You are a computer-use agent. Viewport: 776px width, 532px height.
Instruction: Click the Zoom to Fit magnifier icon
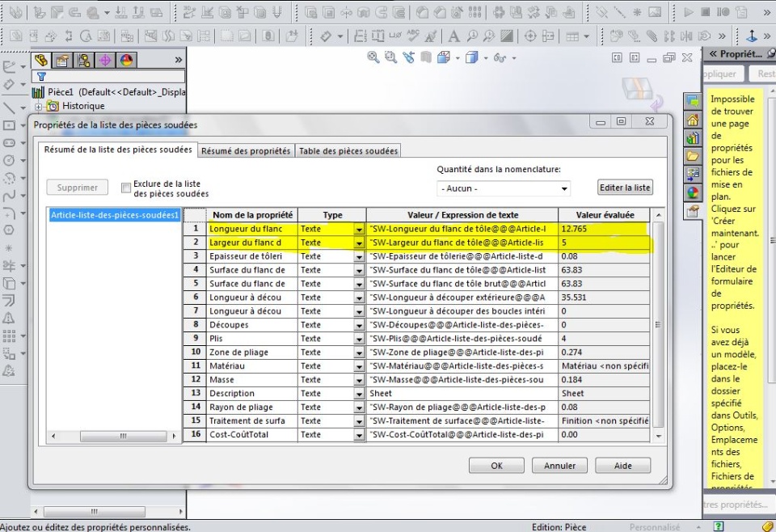click(373, 57)
